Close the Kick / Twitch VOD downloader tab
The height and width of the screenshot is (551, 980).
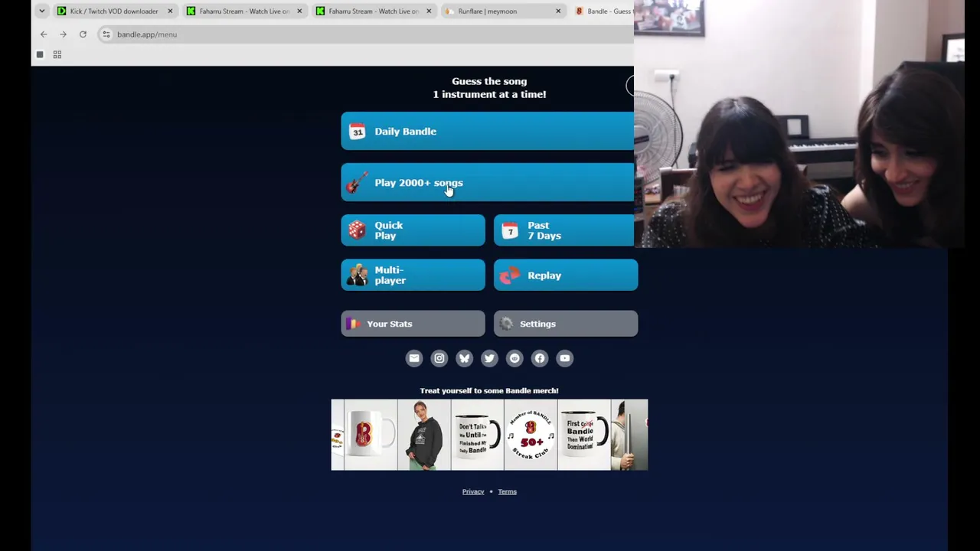[170, 11]
